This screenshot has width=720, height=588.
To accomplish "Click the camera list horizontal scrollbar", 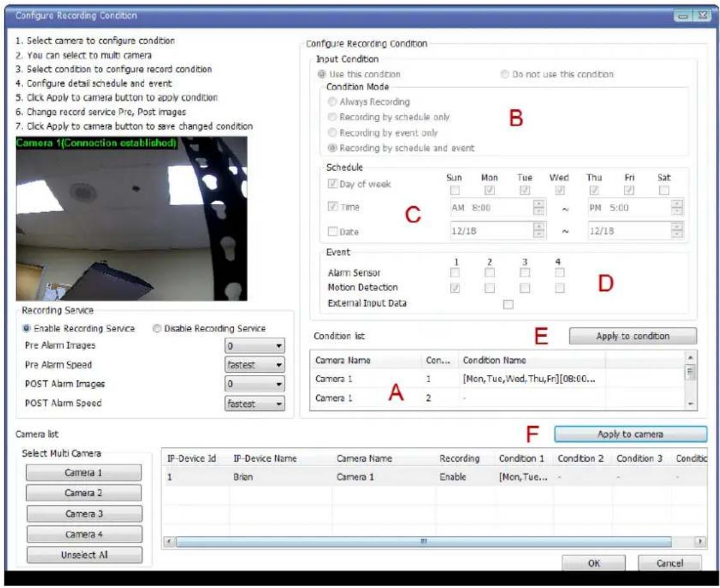I will [423, 542].
